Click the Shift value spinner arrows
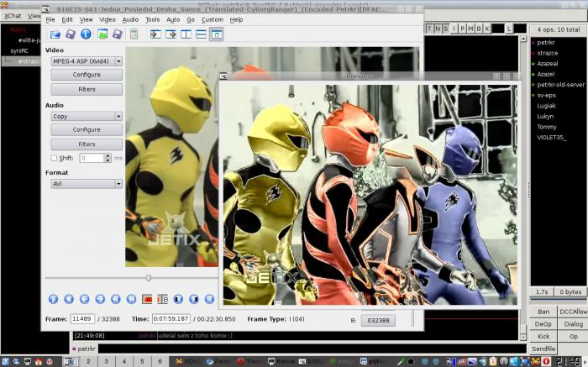 point(108,158)
